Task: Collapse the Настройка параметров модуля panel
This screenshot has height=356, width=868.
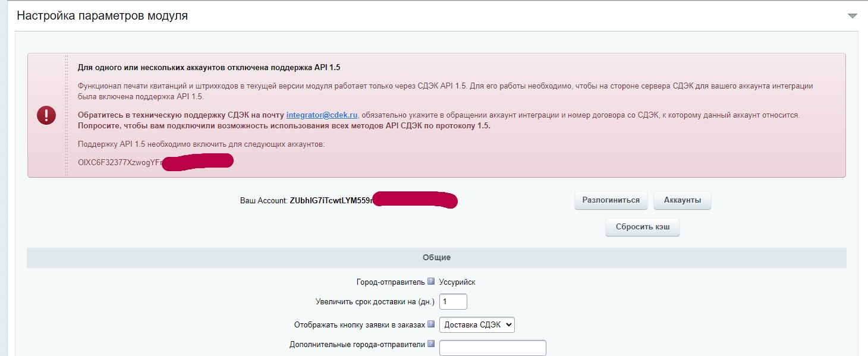Action: tap(852, 16)
